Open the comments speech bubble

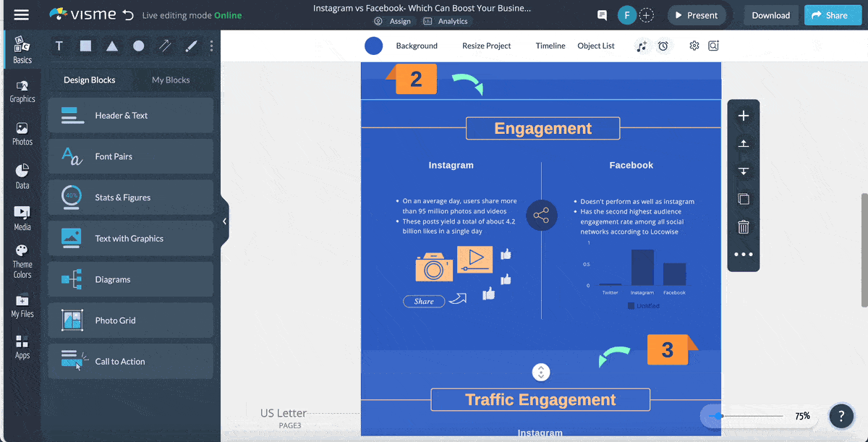pos(602,15)
